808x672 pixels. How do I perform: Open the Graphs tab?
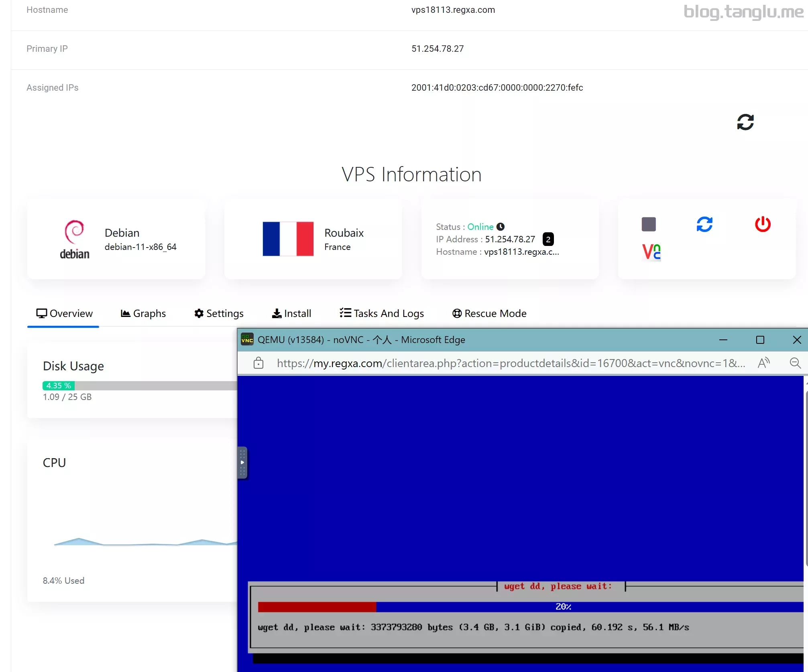pyautogui.click(x=143, y=313)
